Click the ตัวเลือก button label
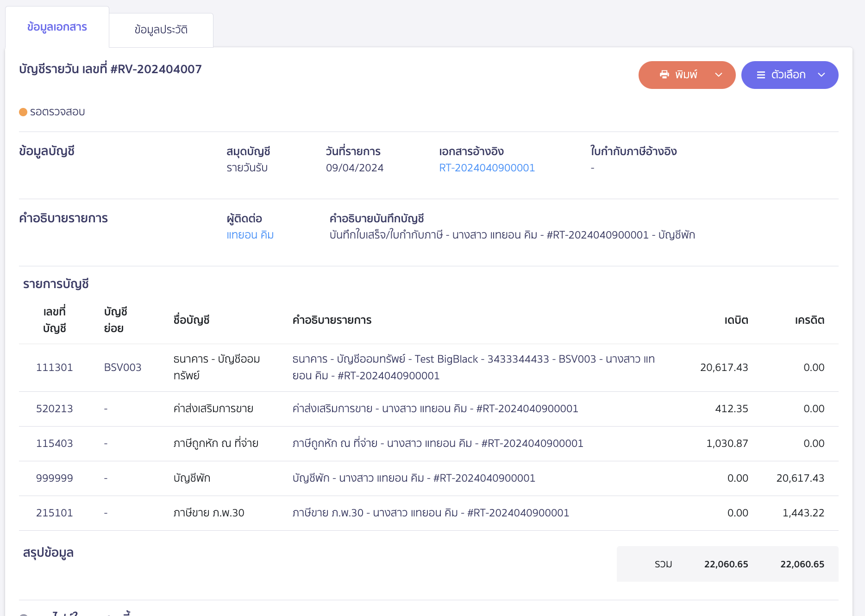 789,75
